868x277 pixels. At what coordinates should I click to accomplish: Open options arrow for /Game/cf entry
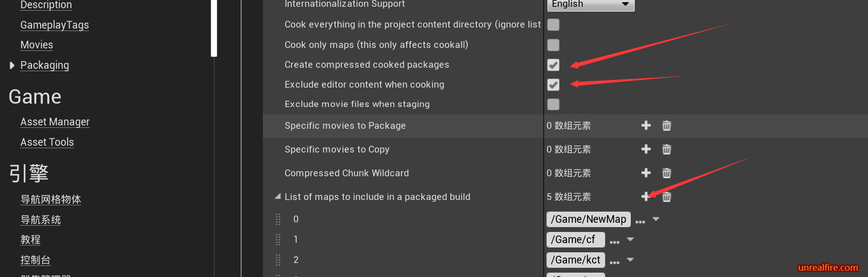tap(630, 239)
